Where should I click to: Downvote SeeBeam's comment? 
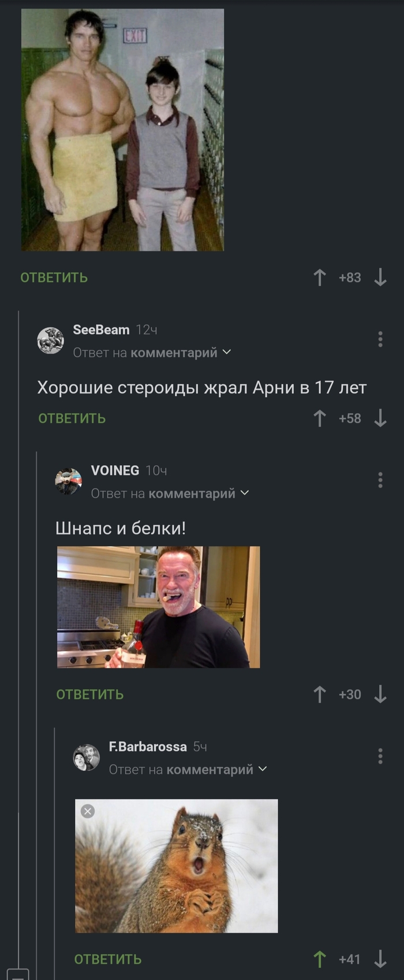[x=380, y=418]
